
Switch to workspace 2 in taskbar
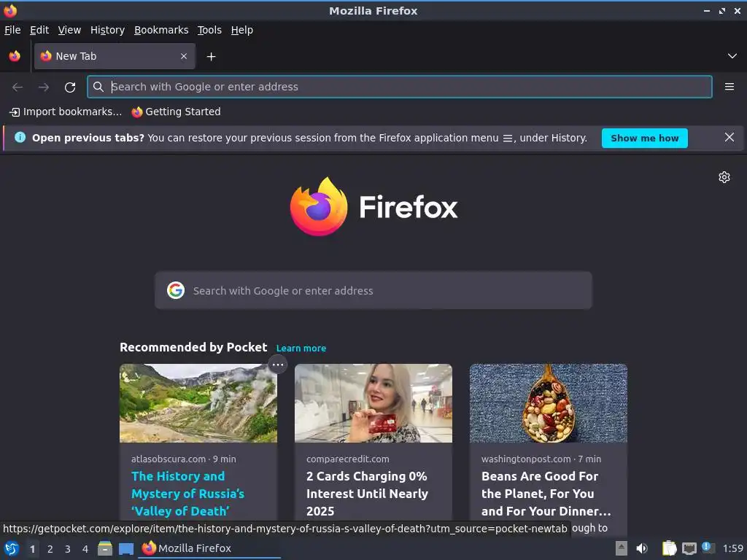click(50, 549)
